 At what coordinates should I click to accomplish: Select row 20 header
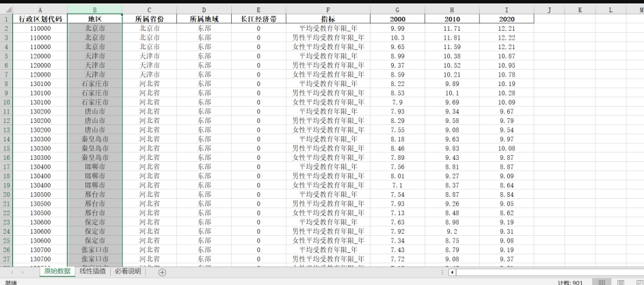pos(6,194)
